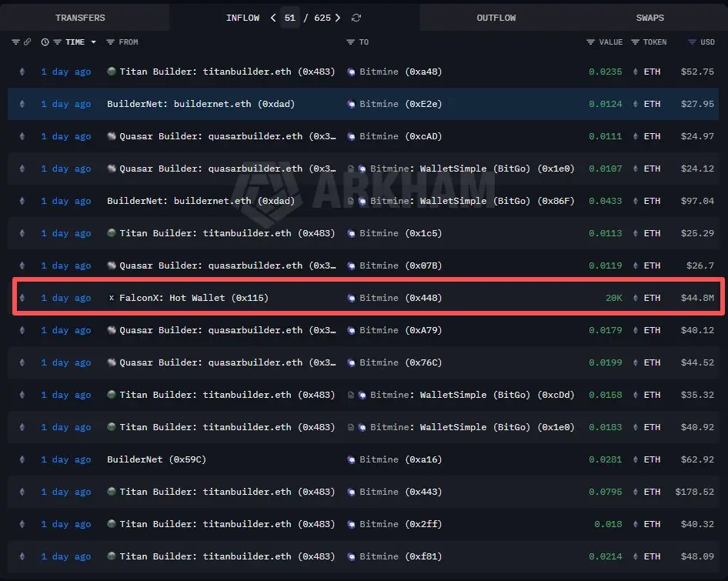The width and height of the screenshot is (728, 581).
Task: Click the 20K ETH value
Action: tap(614, 298)
